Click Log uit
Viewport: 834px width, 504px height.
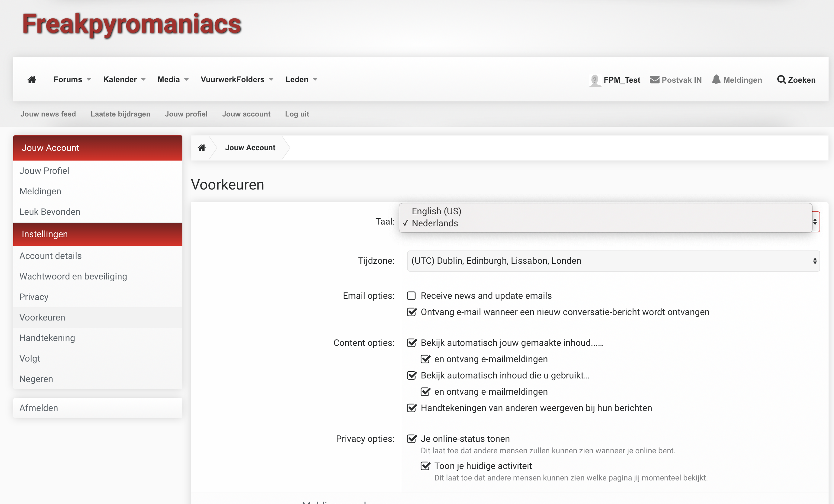pos(297,114)
